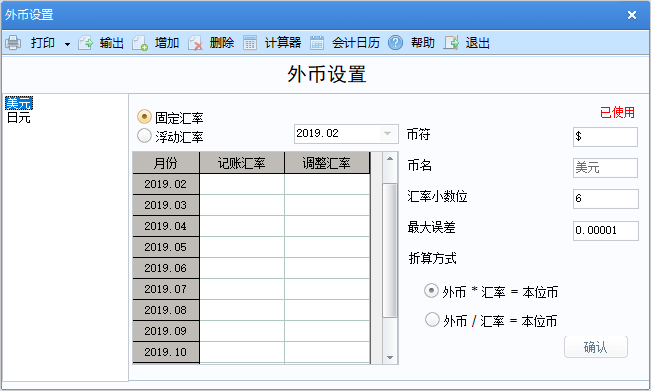Viewport: 651px width, 391px height.
Task: Select the 固定汇率 radio button
Action: 144,117
